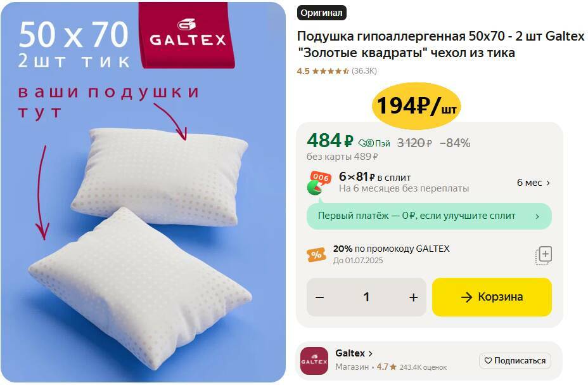588x385 pixels.
Task: Increase quantity with plus button
Action: point(413,297)
